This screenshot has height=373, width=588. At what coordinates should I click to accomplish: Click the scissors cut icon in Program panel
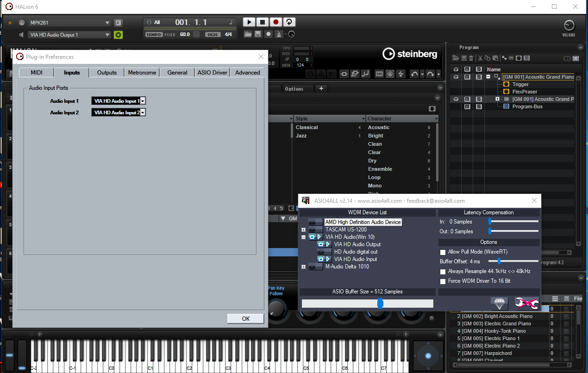[481, 58]
